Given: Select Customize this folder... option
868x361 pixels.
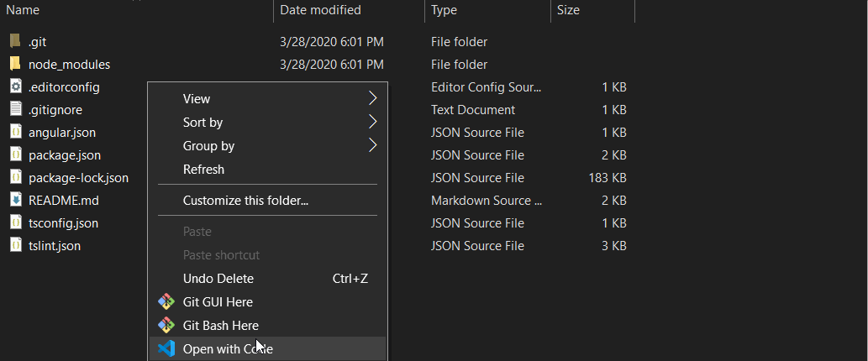Looking at the screenshot, I should pos(245,201).
